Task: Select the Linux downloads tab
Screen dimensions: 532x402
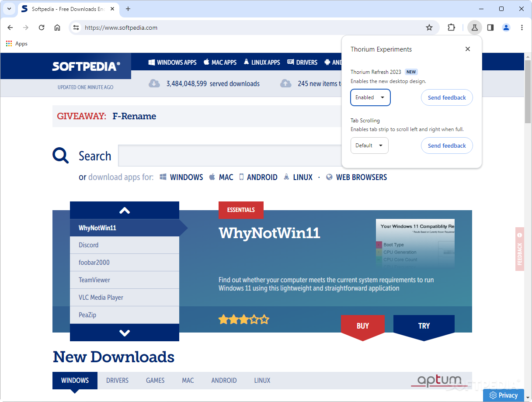Action: [x=262, y=380]
